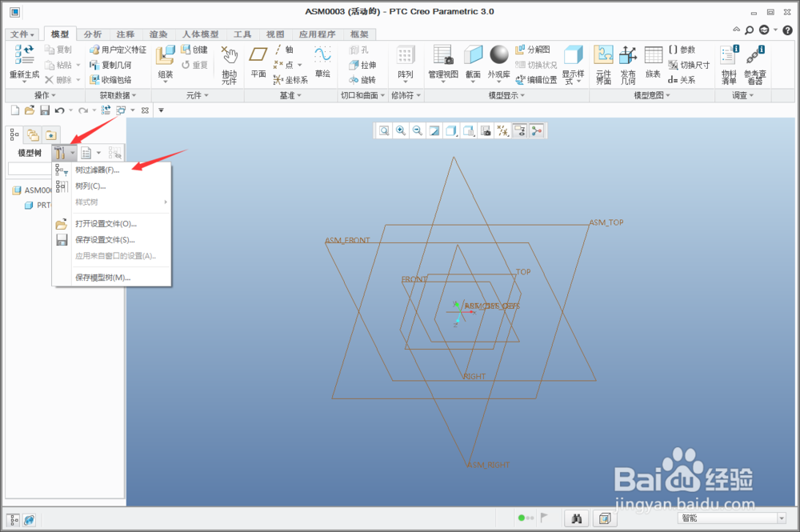Open the selection filter 智能 combo box

tap(732, 518)
